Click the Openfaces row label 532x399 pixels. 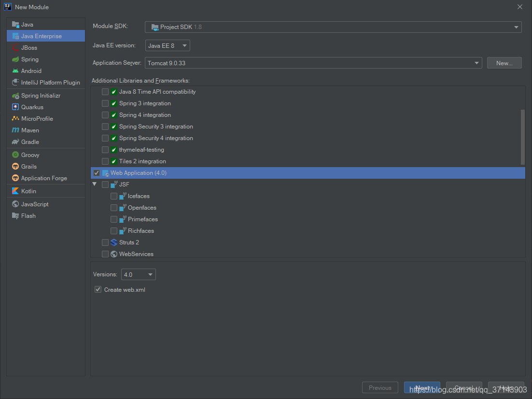(142, 208)
